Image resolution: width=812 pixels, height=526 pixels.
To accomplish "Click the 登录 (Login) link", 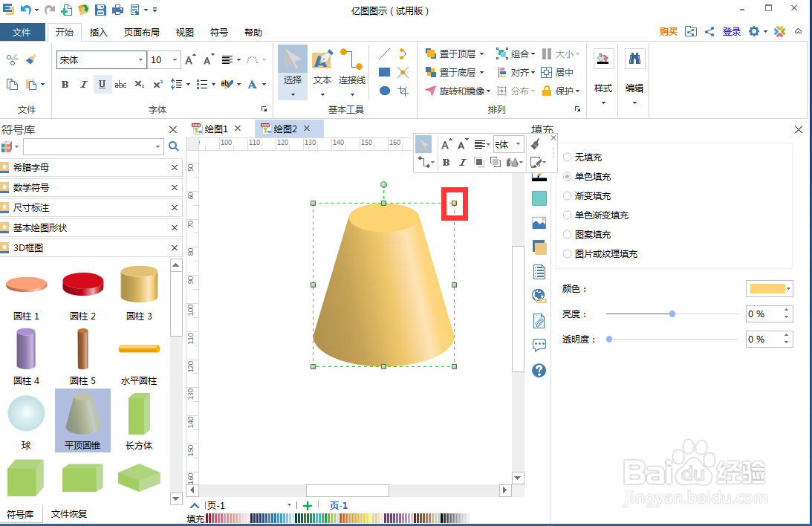I will click(730, 31).
